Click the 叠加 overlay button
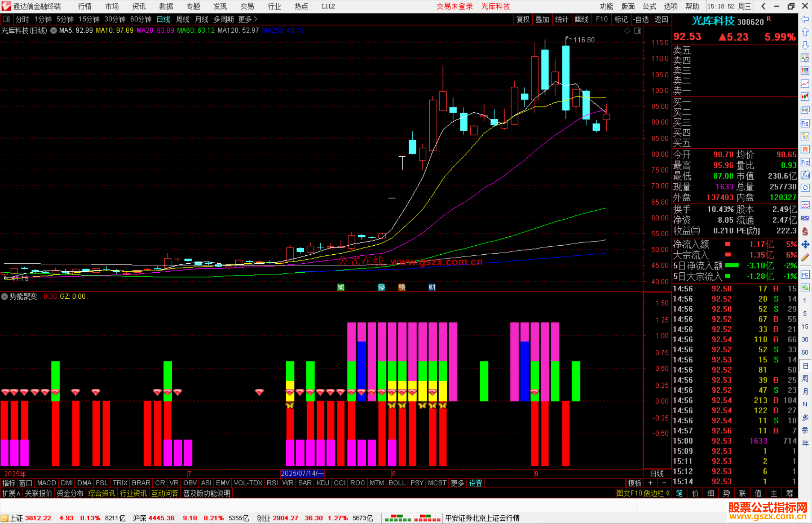This screenshot has width=812, height=524. [542, 19]
